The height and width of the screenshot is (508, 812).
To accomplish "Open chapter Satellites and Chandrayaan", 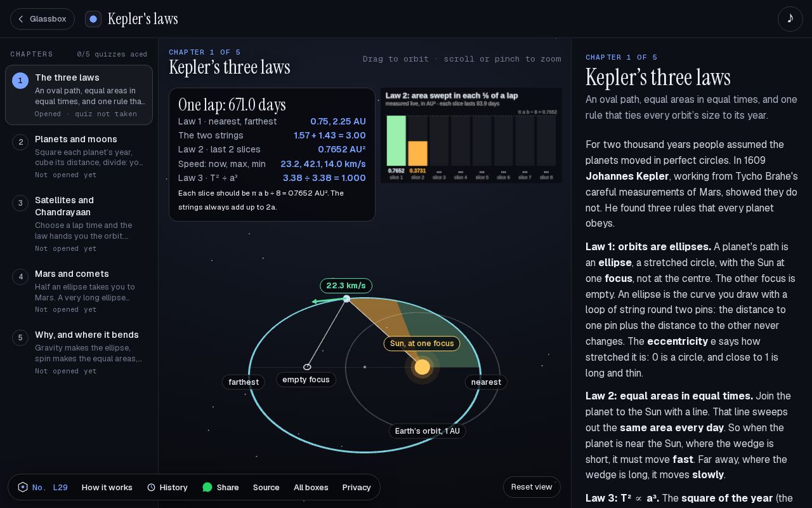I will [79, 224].
